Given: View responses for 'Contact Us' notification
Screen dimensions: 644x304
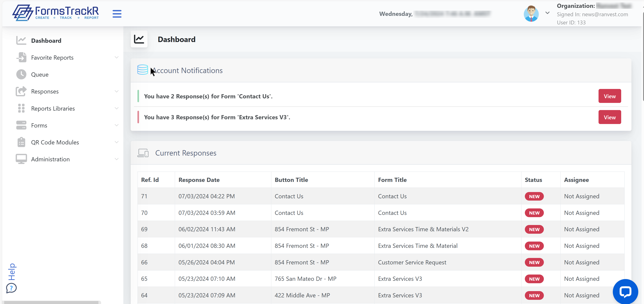Looking at the screenshot, I should click(610, 96).
